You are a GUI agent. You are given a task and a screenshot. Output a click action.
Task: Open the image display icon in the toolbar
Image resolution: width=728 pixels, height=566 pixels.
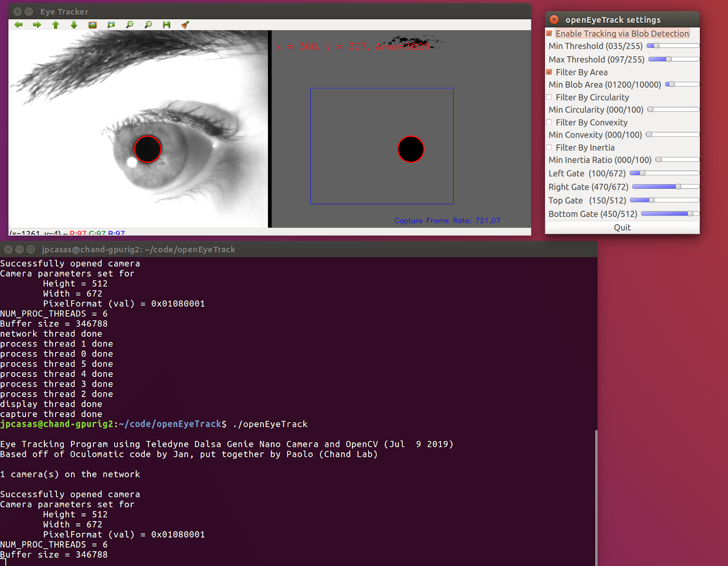(92, 25)
